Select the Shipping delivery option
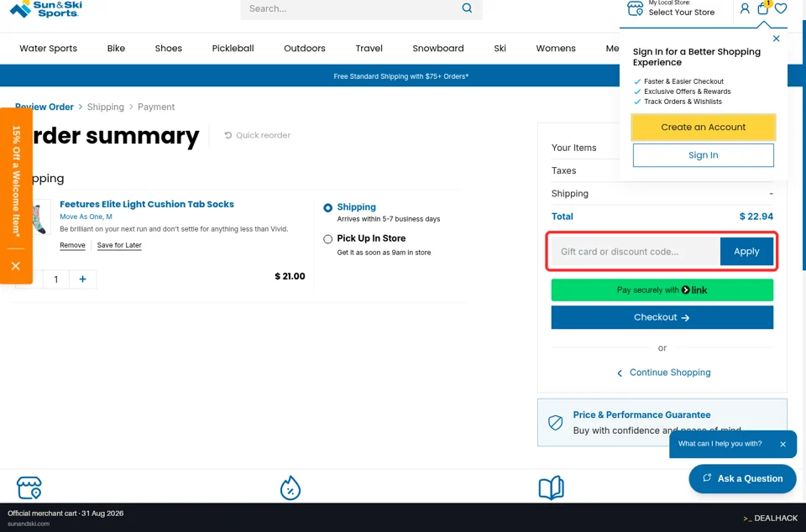 pyautogui.click(x=328, y=208)
